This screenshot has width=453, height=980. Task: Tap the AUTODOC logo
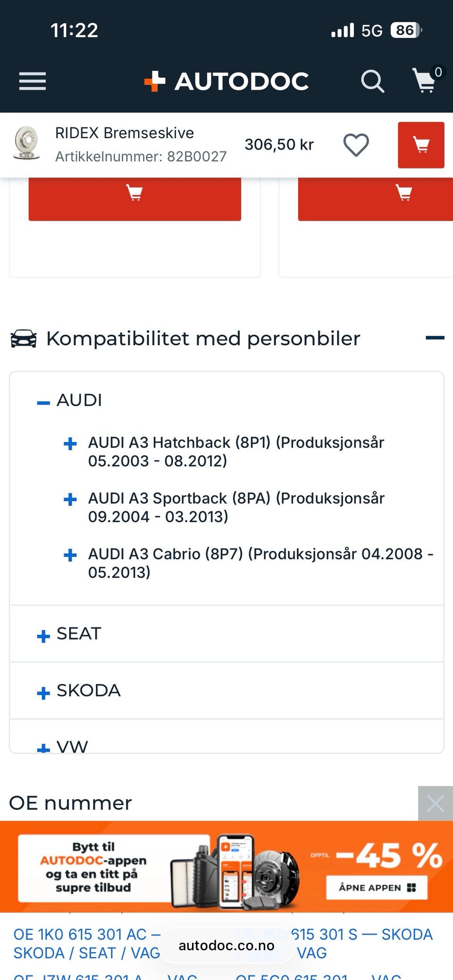[x=226, y=81]
